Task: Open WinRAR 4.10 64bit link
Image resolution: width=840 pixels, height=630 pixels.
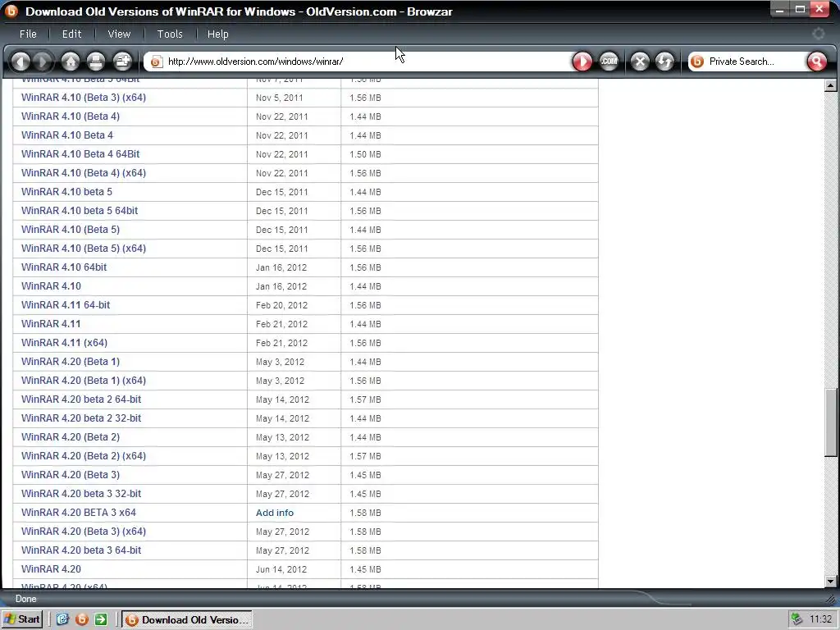Action: coord(64,267)
